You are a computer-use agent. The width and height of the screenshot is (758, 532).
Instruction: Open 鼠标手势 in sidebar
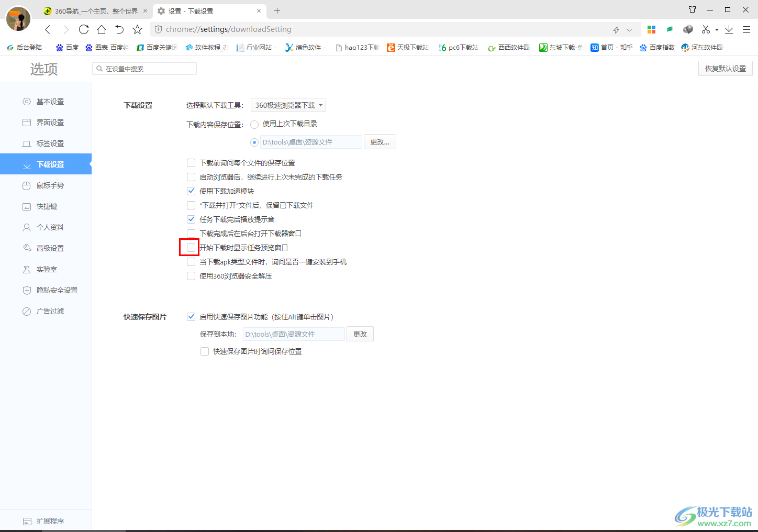point(46,185)
